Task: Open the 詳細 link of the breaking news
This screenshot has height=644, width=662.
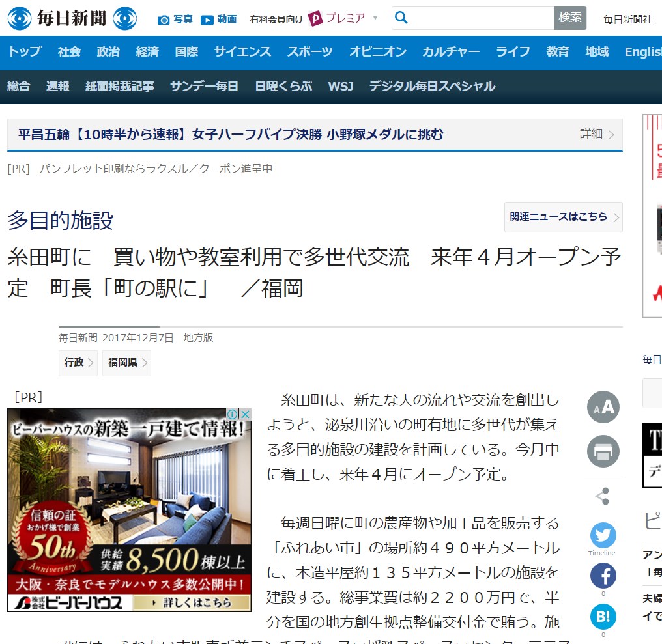Action: point(597,134)
